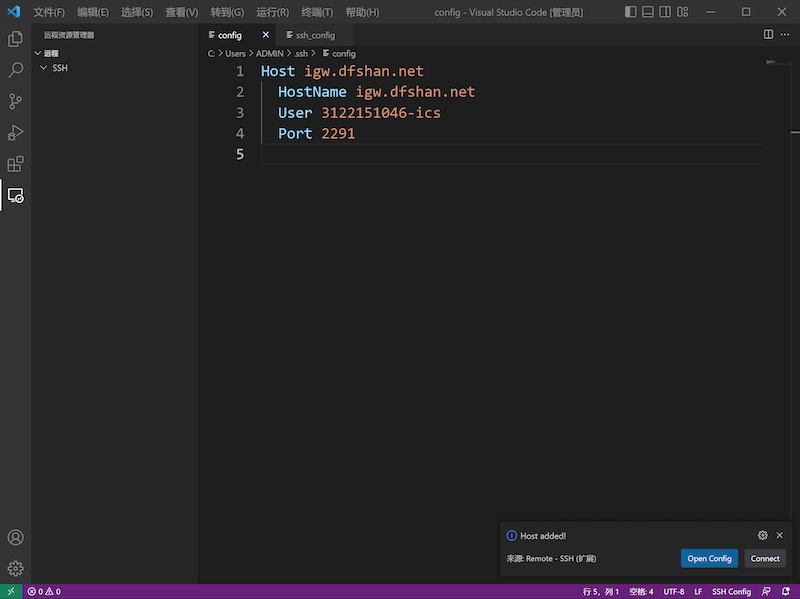Open the .ssh breadcrumb dropdown
This screenshot has width=800, height=599.
(x=302, y=53)
